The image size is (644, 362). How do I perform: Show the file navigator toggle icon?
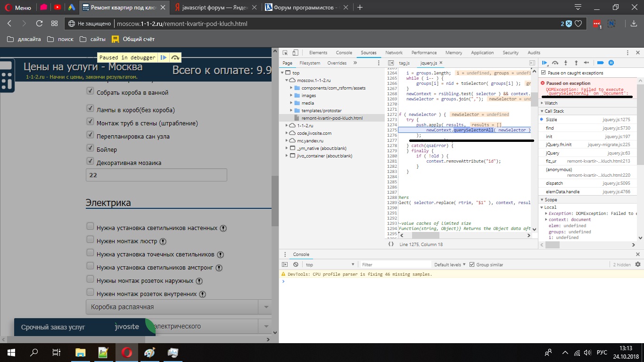pos(391,63)
